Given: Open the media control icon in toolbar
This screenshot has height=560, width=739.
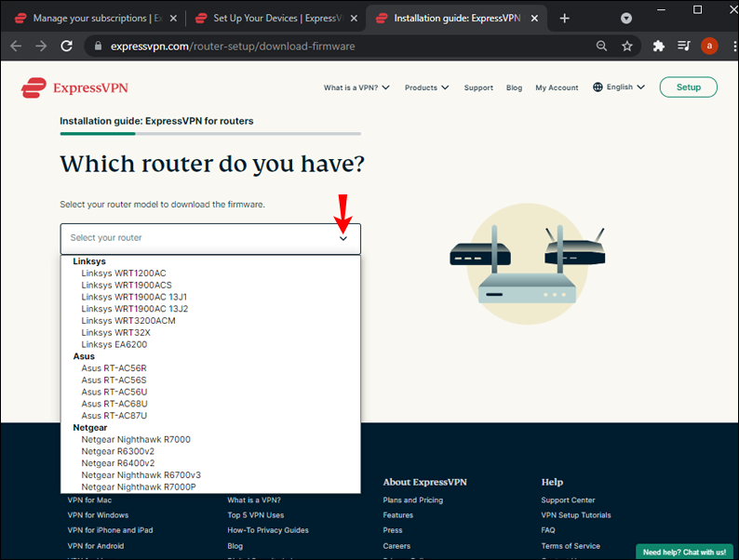Looking at the screenshot, I should click(x=684, y=46).
